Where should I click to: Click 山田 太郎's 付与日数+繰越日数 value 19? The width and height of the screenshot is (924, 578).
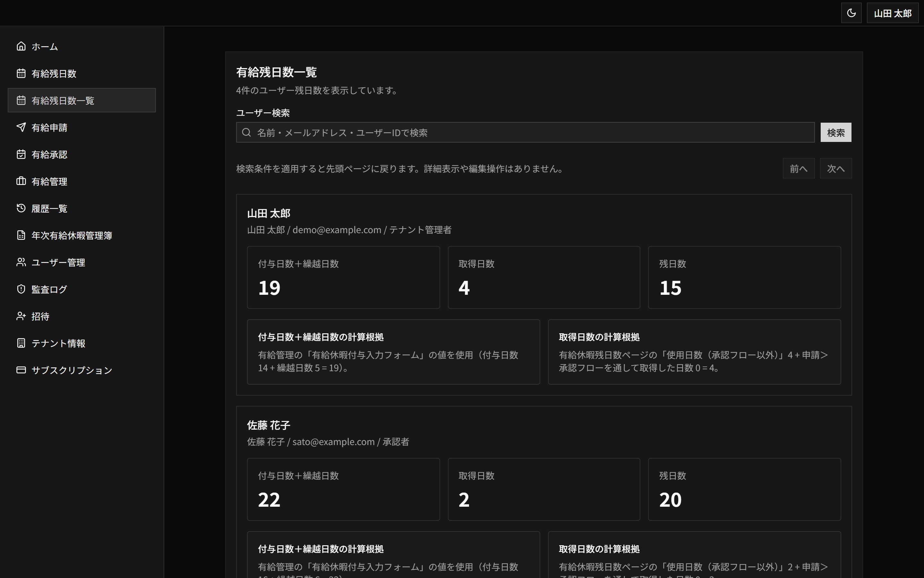[x=269, y=287]
